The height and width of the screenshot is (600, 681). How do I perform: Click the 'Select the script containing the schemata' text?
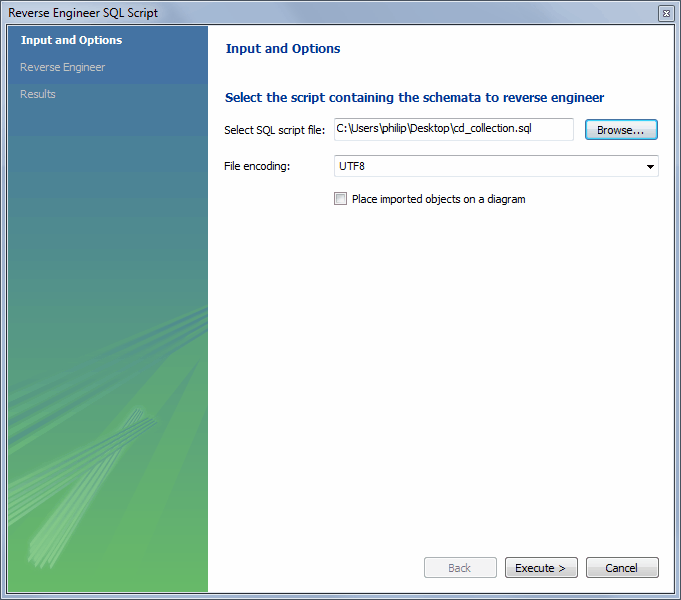[414, 97]
